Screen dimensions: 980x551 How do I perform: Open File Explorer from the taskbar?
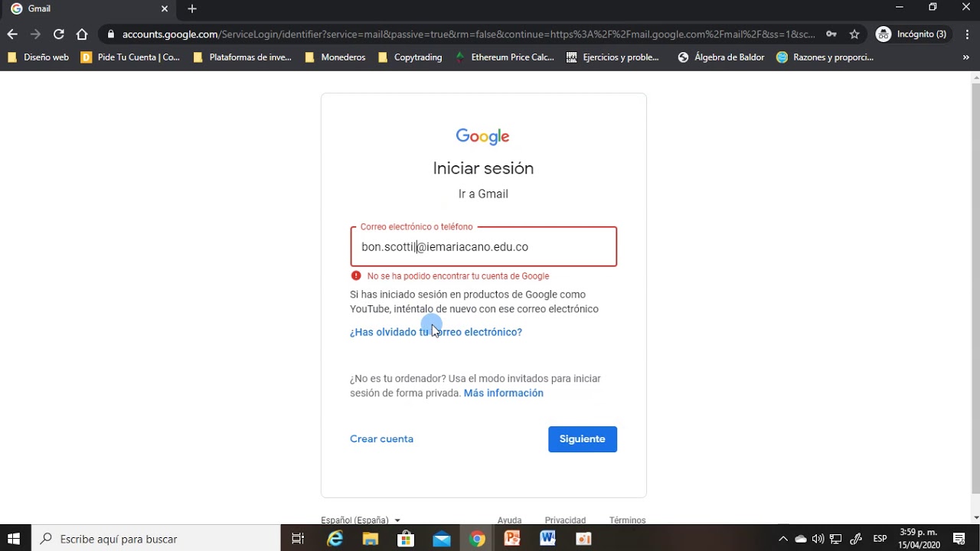coord(371,539)
